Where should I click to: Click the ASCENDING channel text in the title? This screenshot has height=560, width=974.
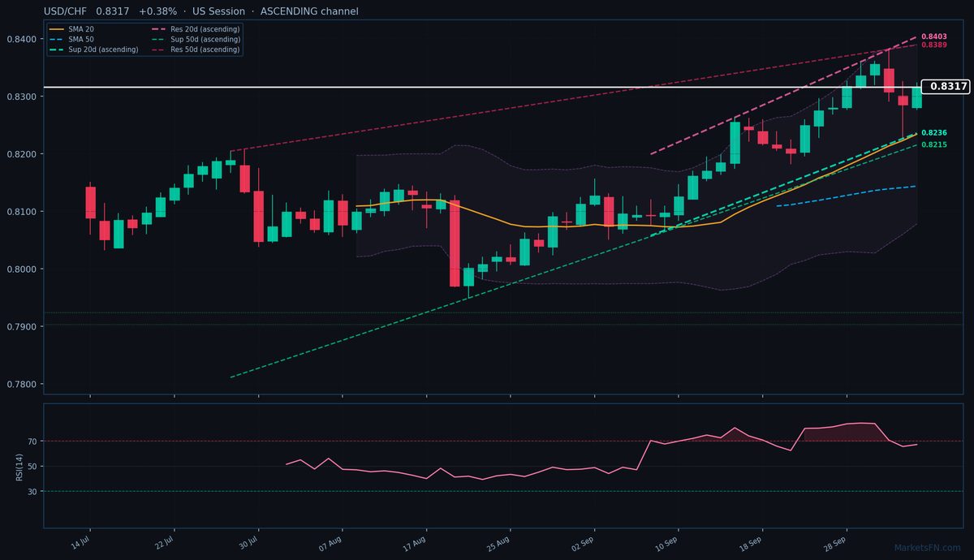tap(309, 11)
